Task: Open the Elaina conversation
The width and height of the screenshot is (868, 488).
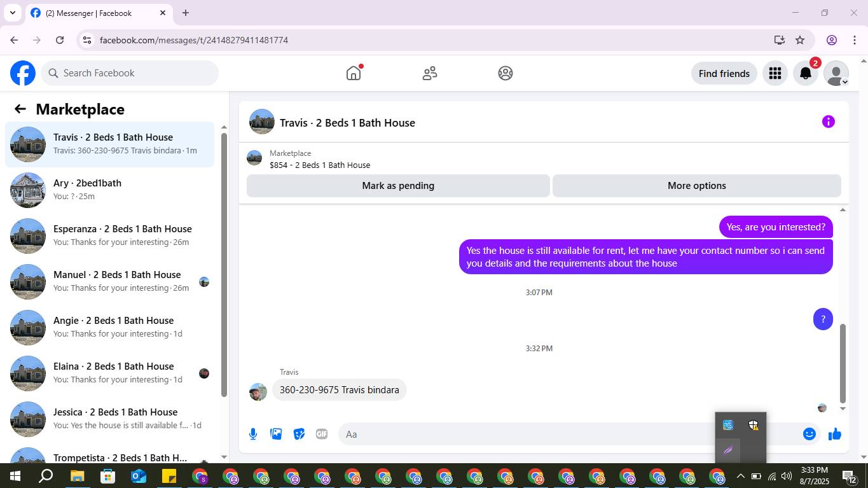Action: click(110, 373)
